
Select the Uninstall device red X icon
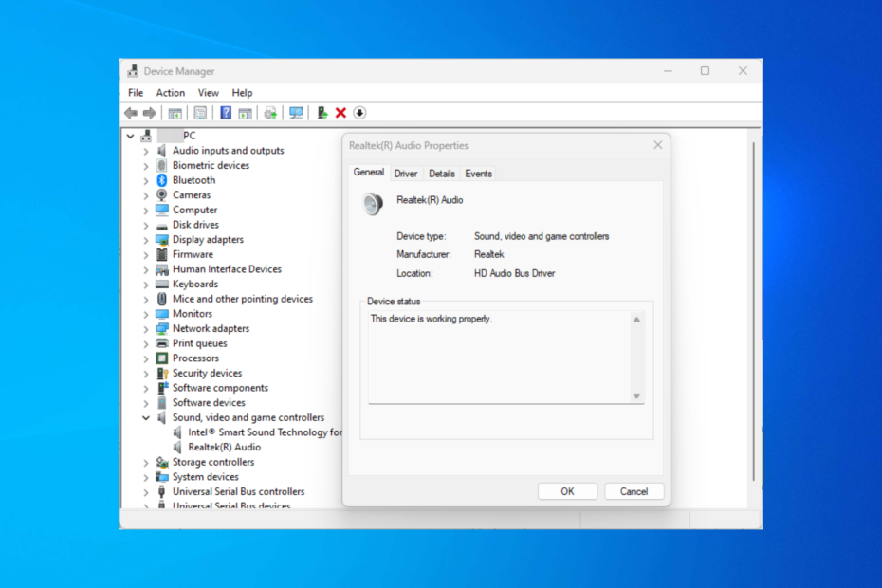(x=340, y=112)
